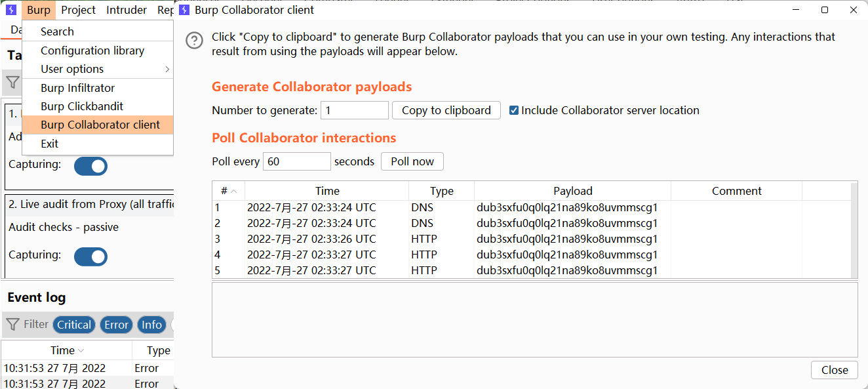This screenshot has width=868, height=389.
Task: Click the Burp Suite lightning logo icon
Action: pos(11,10)
